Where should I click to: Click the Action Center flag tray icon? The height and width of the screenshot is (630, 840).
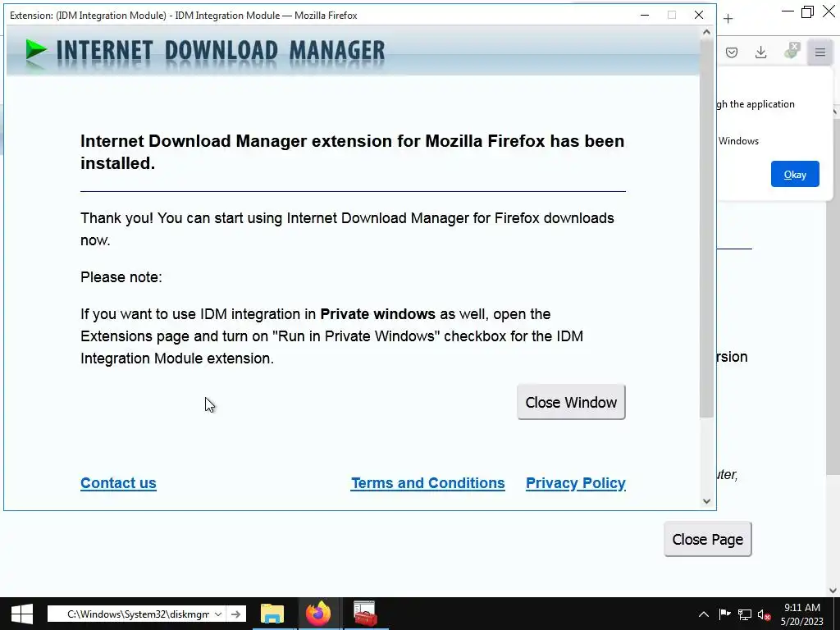click(724, 614)
